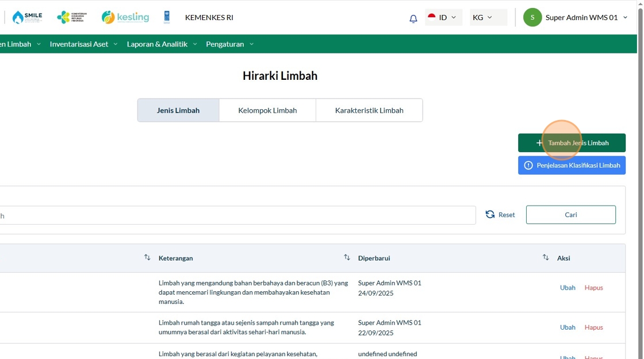Click the KEMENKES RI label
This screenshot has height=359, width=644.
point(209,17)
